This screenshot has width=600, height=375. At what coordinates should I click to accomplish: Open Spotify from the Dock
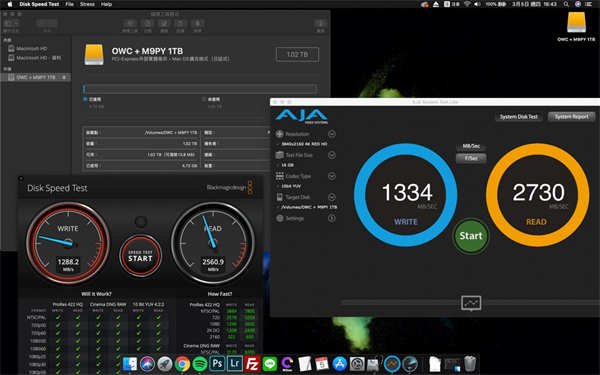pyautogui.click(x=200, y=364)
